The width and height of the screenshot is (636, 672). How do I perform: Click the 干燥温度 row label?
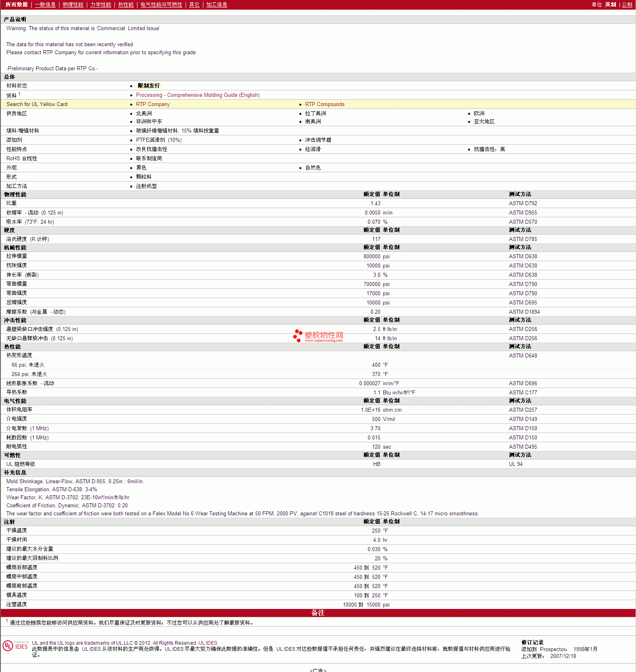click(16, 531)
